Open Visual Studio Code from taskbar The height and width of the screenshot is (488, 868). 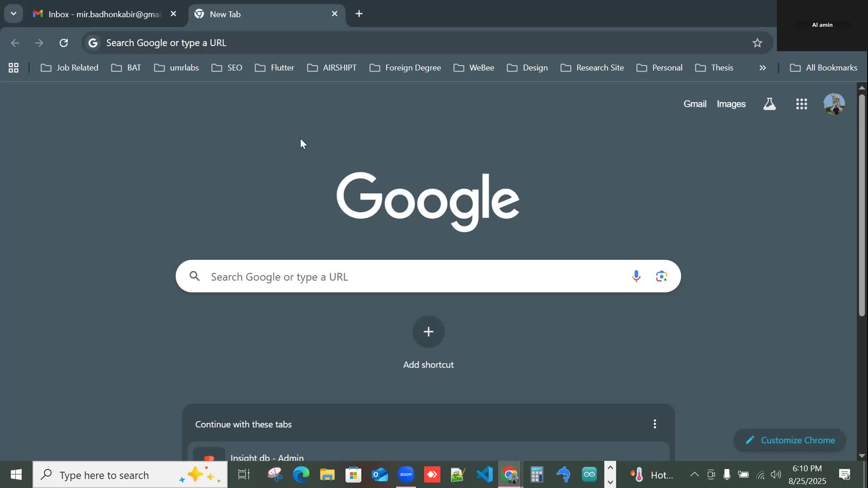[484, 474]
